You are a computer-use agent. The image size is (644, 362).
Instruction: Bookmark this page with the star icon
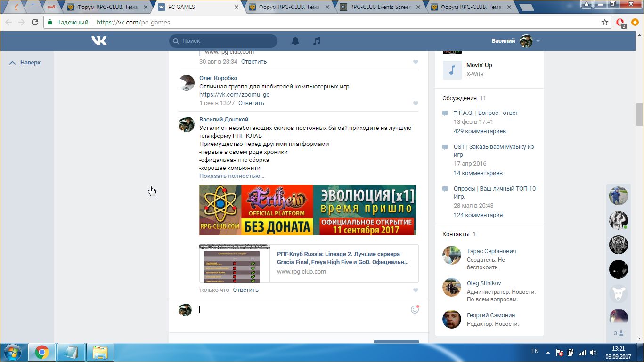[605, 22]
